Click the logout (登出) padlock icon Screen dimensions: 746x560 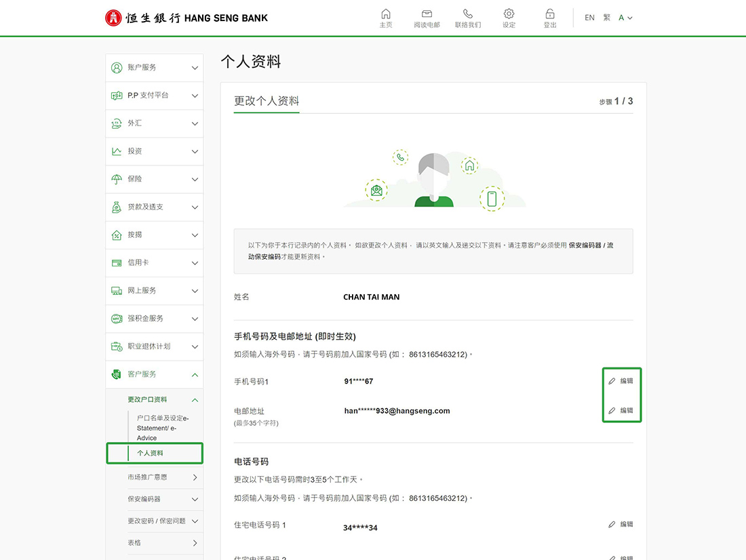[x=550, y=14]
